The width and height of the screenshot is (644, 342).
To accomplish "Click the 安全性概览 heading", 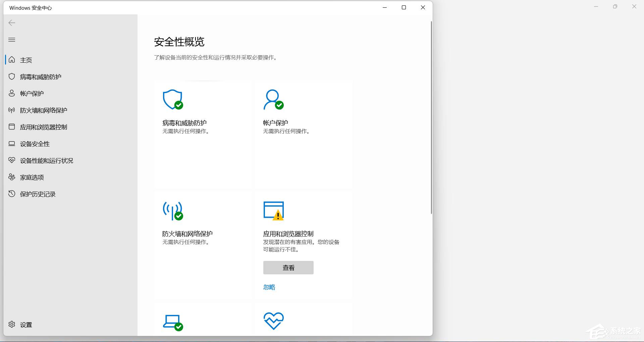I will tap(179, 42).
